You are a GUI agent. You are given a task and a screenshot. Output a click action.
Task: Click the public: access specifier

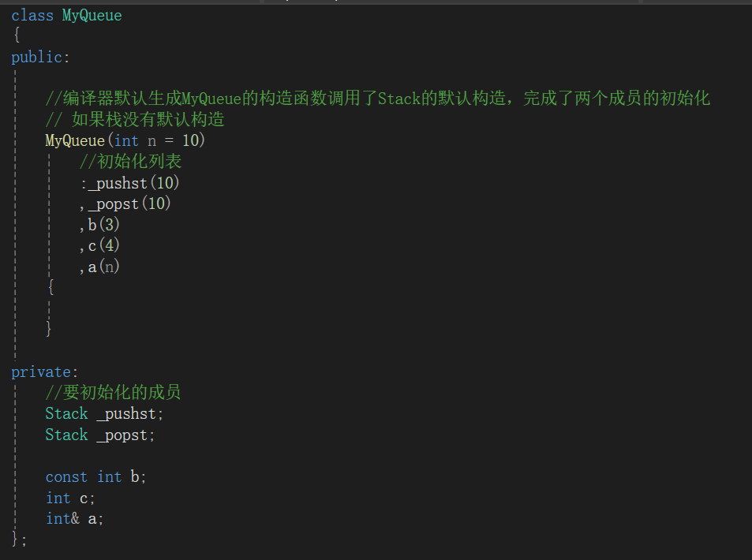(40, 58)
